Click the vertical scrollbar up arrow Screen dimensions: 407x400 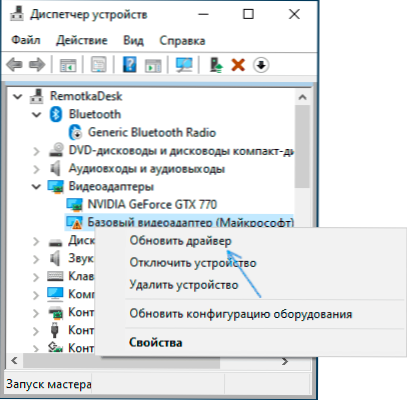coord(303,97)
